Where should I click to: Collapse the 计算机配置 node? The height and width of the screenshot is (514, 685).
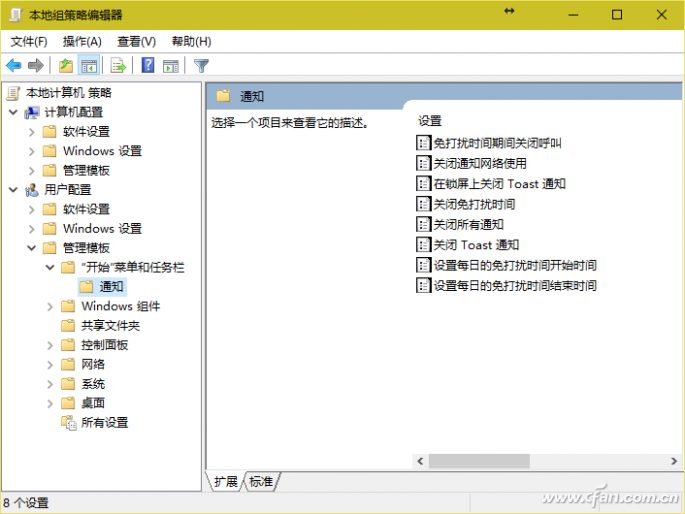[14, 113]
